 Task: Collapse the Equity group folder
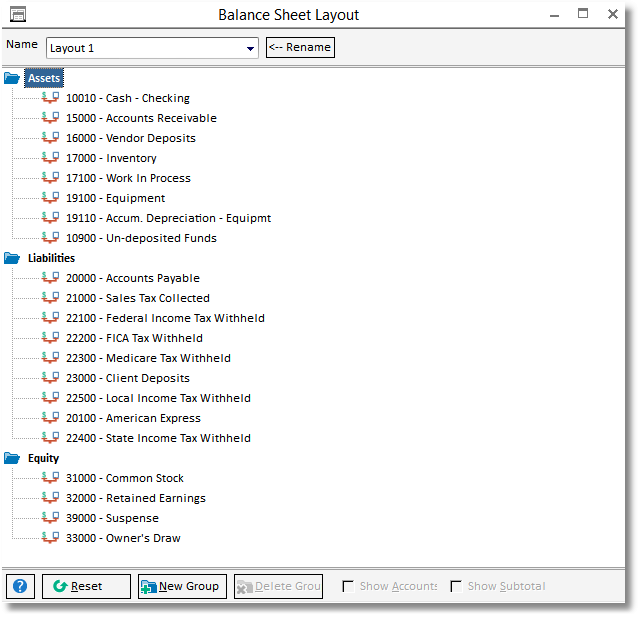pyautogui.click(x=12, y=458)
